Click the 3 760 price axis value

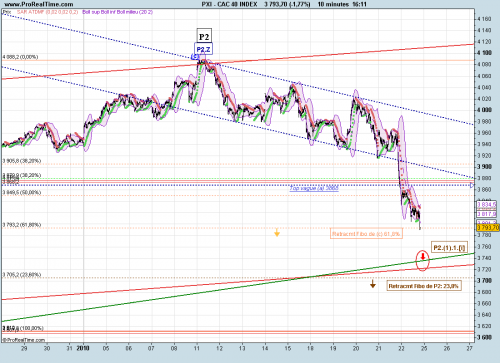(484, 247)
